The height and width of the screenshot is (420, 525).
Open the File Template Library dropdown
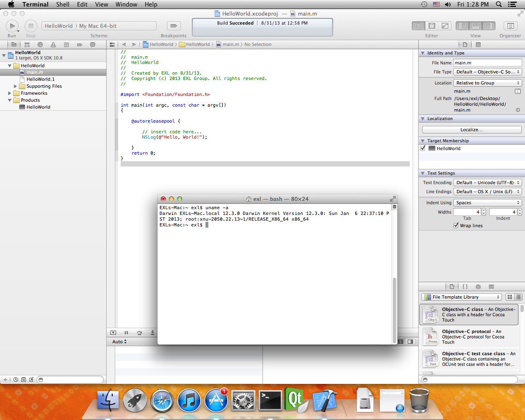461,297
